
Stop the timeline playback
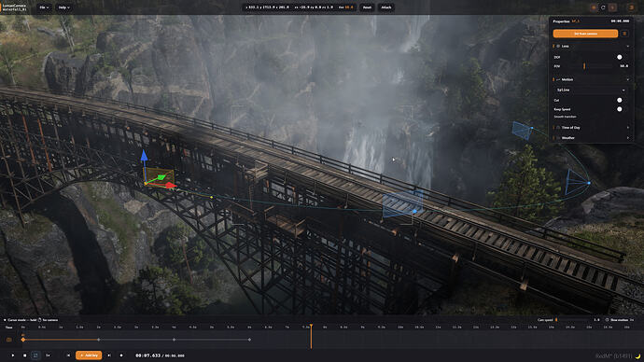point(24,355)
